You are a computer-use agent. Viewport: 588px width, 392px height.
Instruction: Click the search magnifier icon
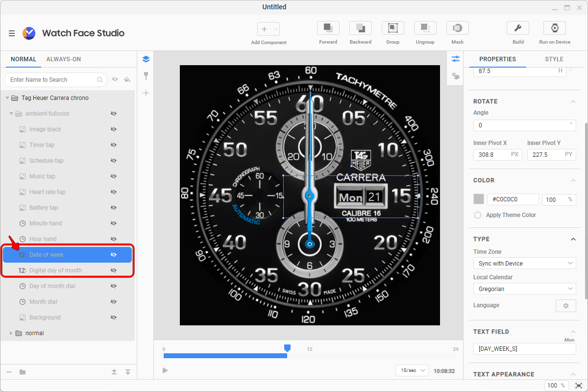point(100,80)
